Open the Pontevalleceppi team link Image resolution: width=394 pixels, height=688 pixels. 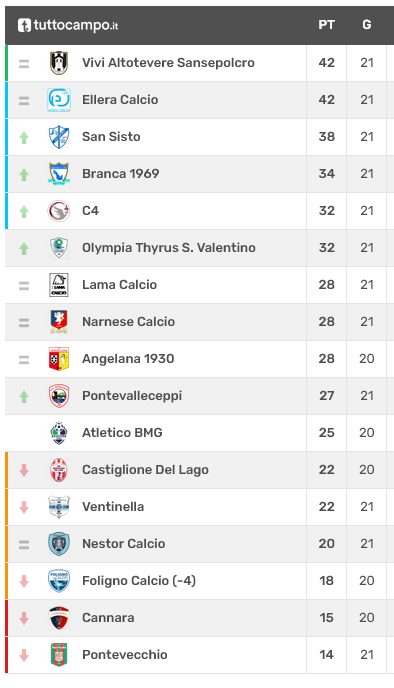point(132,396)
